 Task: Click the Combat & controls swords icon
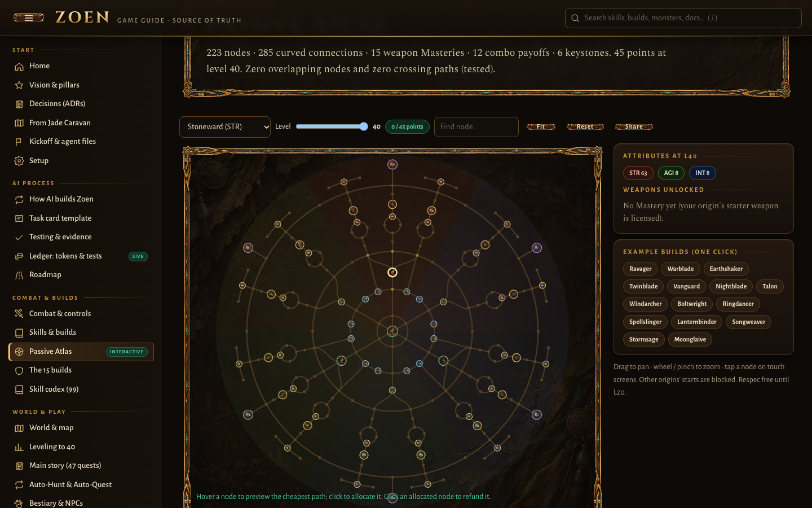19,314
